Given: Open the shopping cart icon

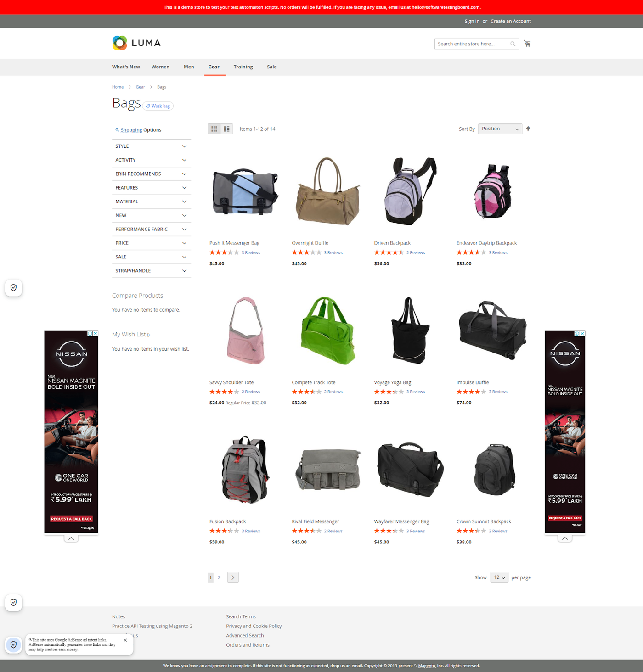Looking at the screenshot, I should pyautogui.click(x=527, y=44).
